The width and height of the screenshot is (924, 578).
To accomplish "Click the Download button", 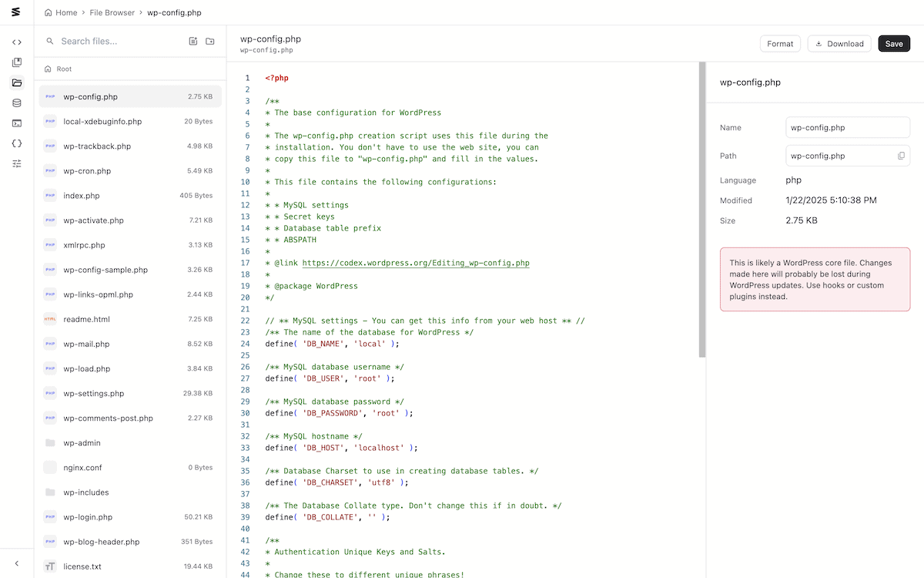I will tap(839, 44).
